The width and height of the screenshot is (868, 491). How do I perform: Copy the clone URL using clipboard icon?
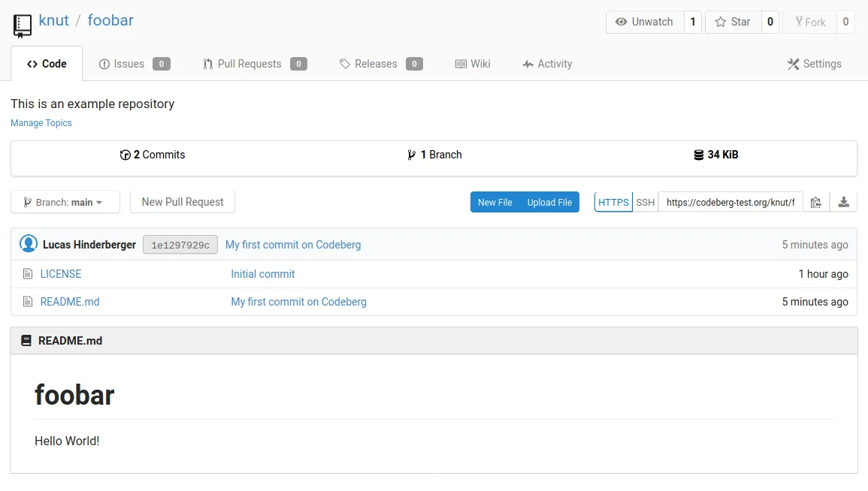pyautogui.click(x=816, y=201)
